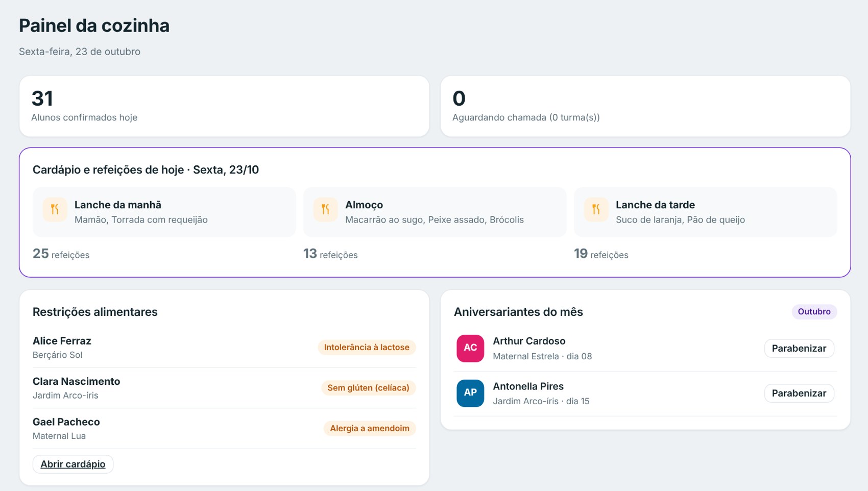
Task: Select the Lanche da manhã meal card
Action: click(164, 212)
